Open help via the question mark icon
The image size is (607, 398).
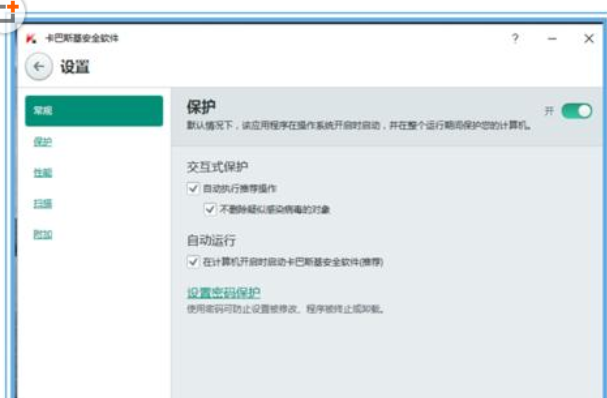tap(515, 38)
